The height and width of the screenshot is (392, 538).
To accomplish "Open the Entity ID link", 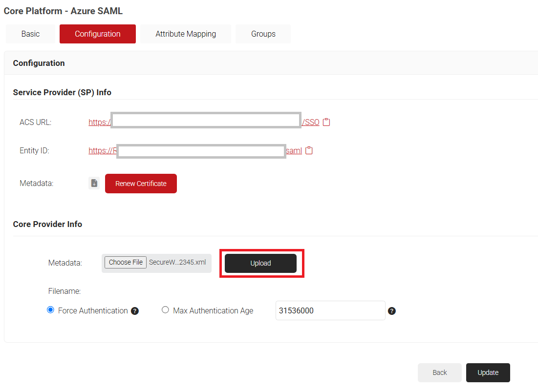I will click(x=100, y=151).
